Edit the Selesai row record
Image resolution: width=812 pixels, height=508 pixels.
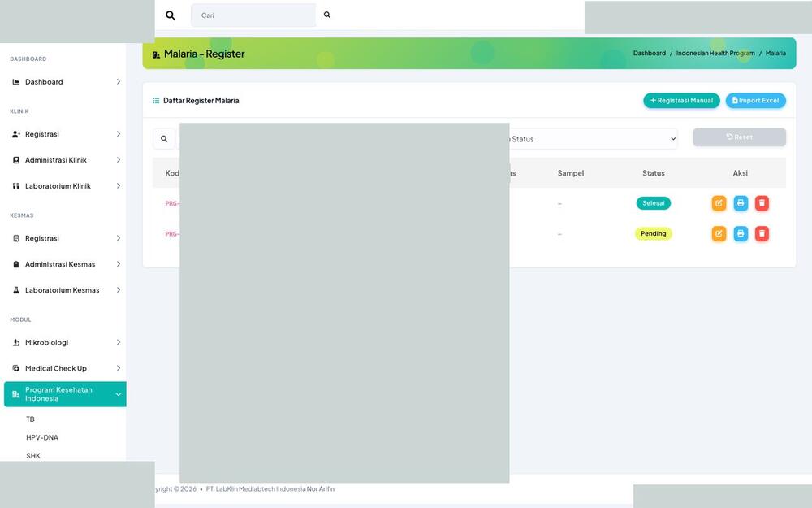tap(719, 203)
